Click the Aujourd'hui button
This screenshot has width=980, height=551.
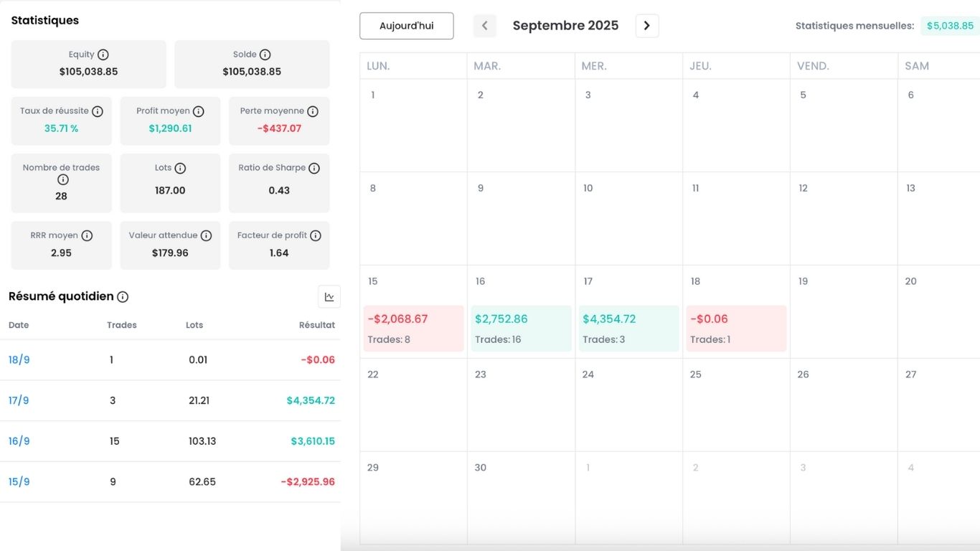pos(407,26)
